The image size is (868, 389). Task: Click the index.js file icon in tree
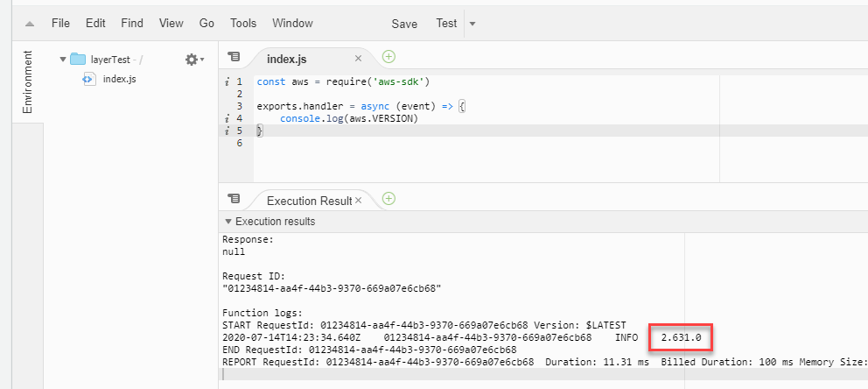click(x=88, y=79)
